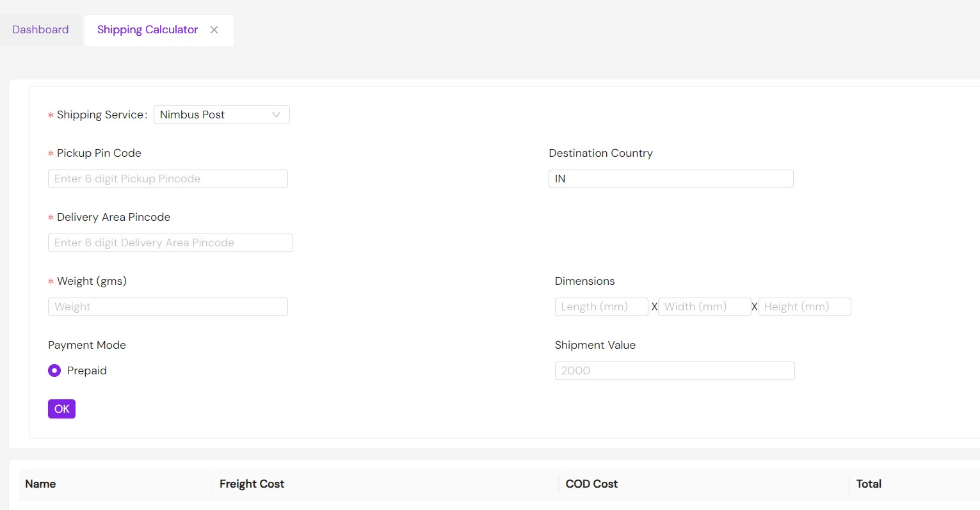The width and height of the screenshot is (980, 510).
Task: Close the Shipping Calculator tab
Action: [214, 30]
